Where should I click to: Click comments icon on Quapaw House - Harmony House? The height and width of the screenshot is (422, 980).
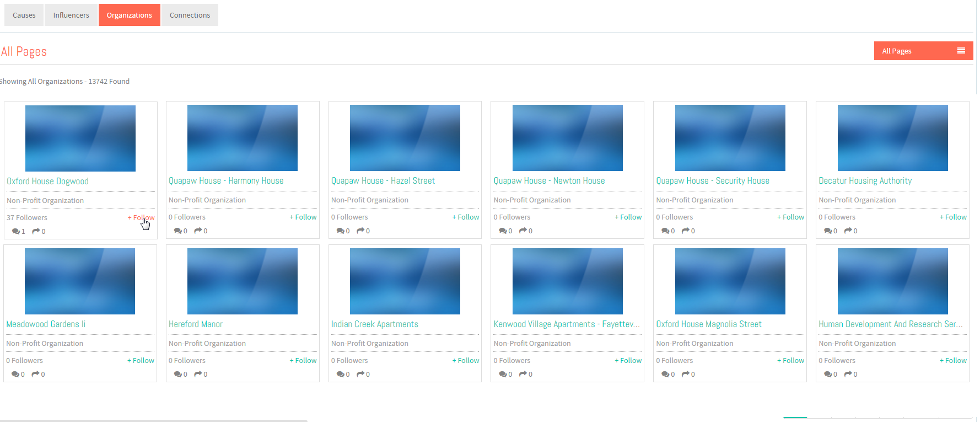click(x=178, y=231)
